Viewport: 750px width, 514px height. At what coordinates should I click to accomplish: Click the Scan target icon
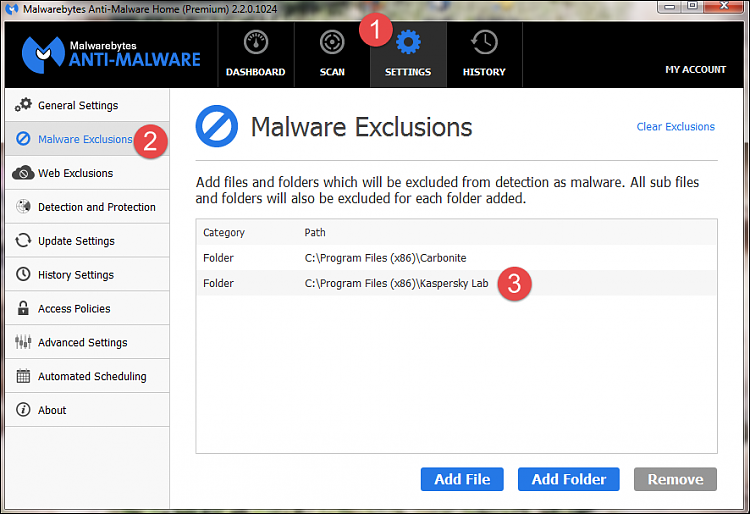[332, 42]
